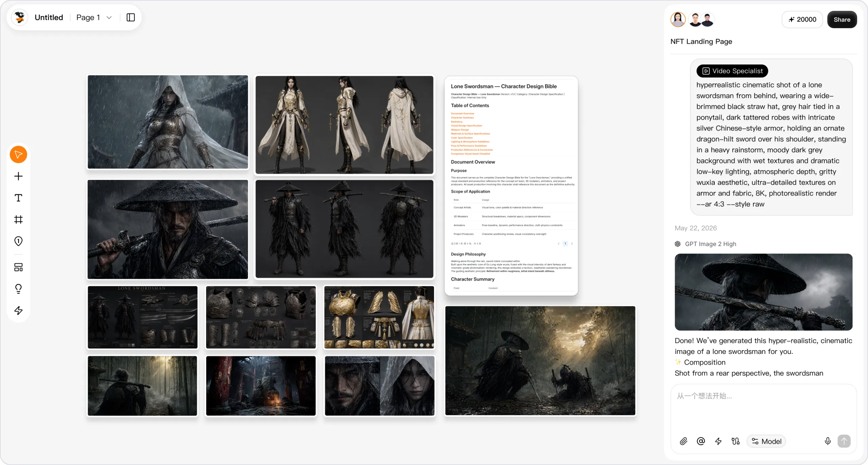Select the split face close-up image
Image resolution: width=868 pixels, height=465 pixels.
click(x=379, y=386)
